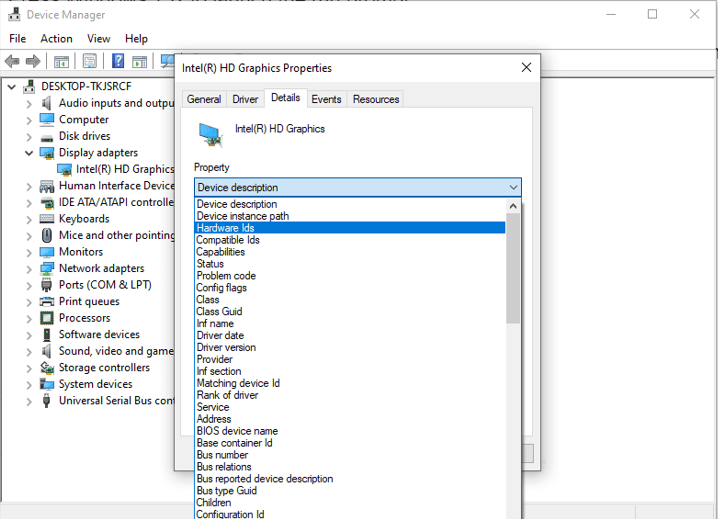Expand the Audio inputs and outputs node

tap(29, 104)
